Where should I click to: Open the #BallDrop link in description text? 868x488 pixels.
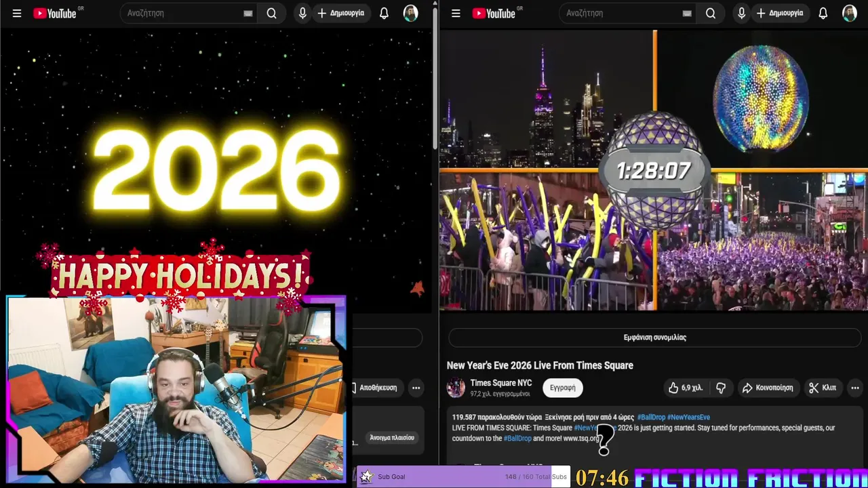[517, 439]
